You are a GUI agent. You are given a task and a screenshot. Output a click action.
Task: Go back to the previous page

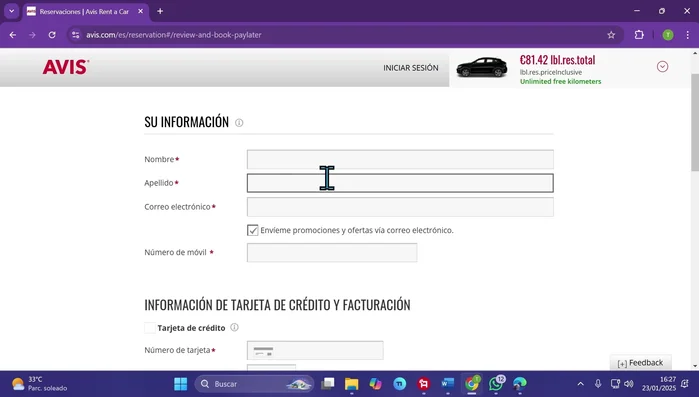tap(12, 35)
